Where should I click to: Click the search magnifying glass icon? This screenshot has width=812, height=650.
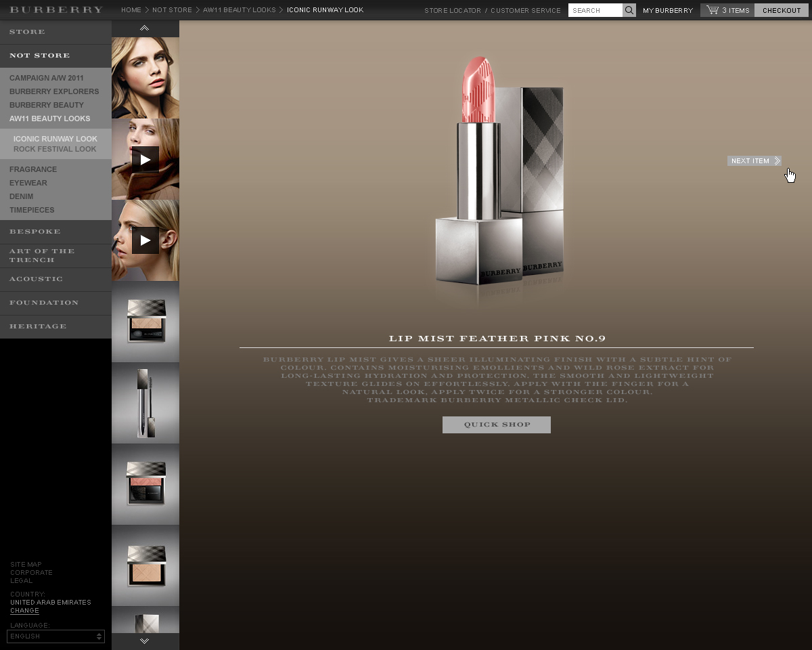click(x=629, y=10)
